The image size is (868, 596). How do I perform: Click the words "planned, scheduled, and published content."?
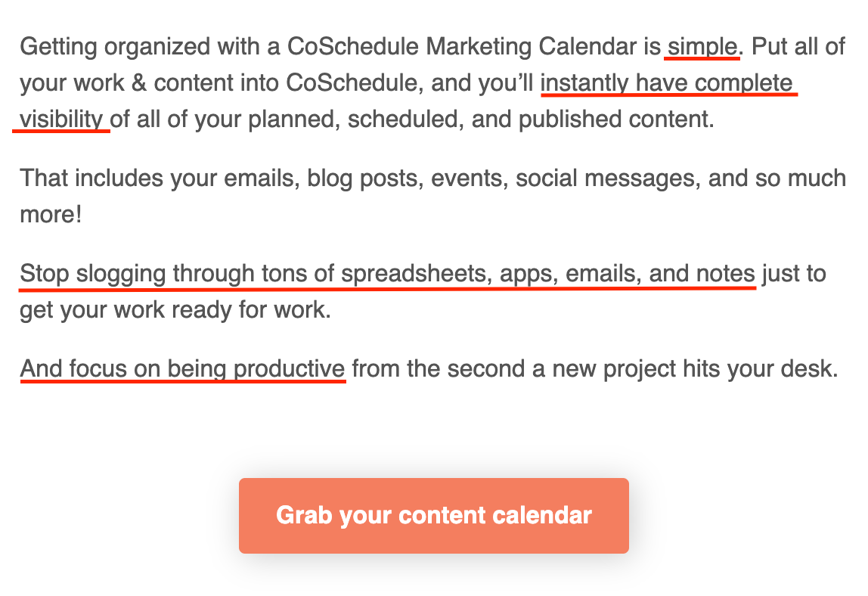481,120
